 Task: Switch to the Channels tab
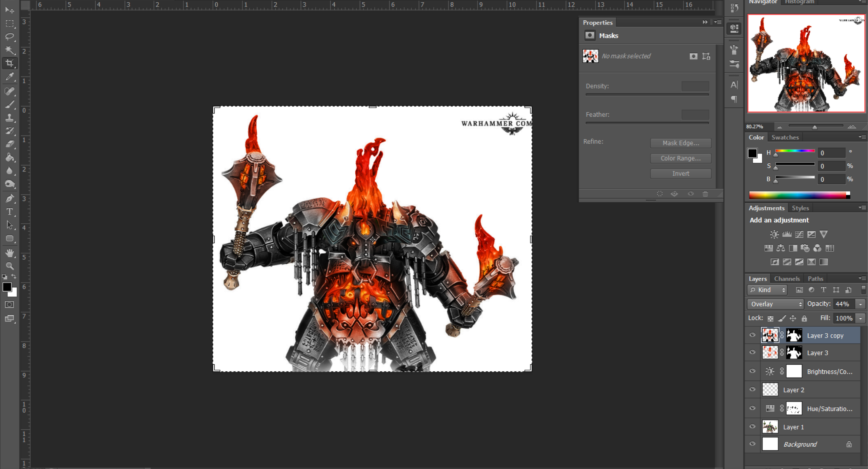(787, 279)
